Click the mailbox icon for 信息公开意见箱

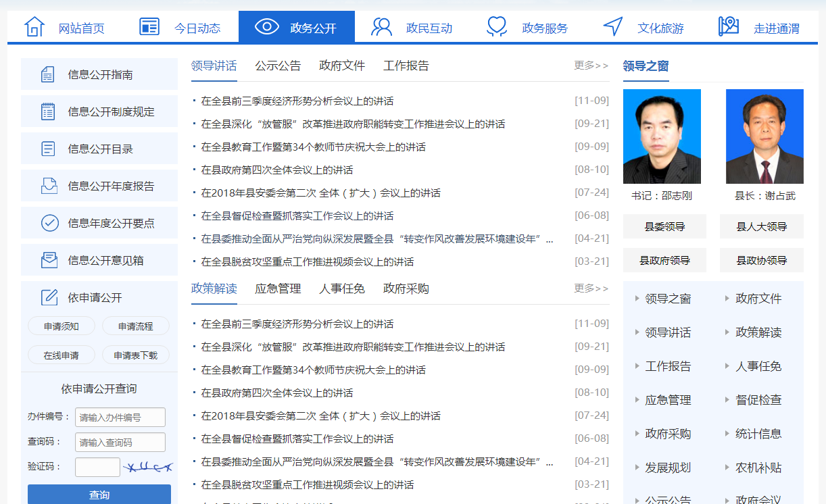coord(49,260)
